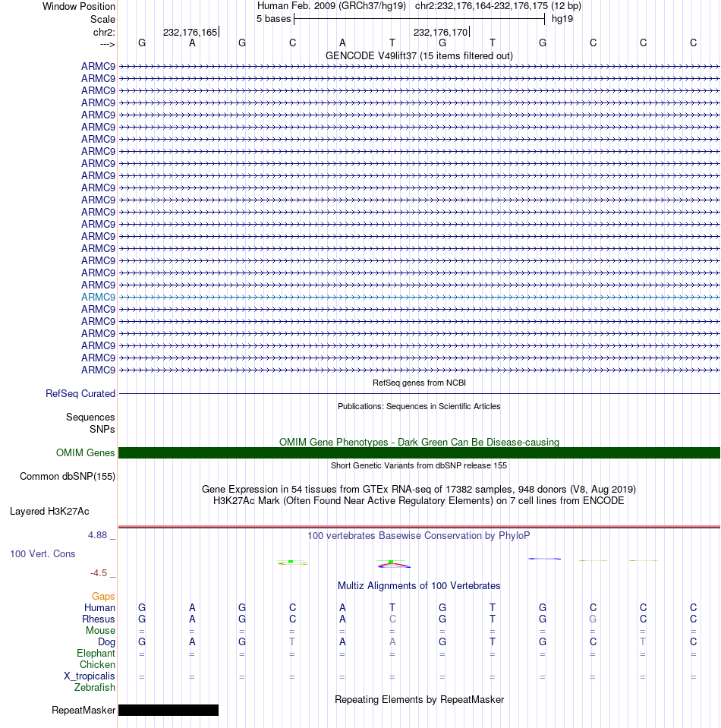Click the RefSeq Curated intron line
Viewport: 721px width, 728px height.
pyautogui.click(x=419, y=394)
